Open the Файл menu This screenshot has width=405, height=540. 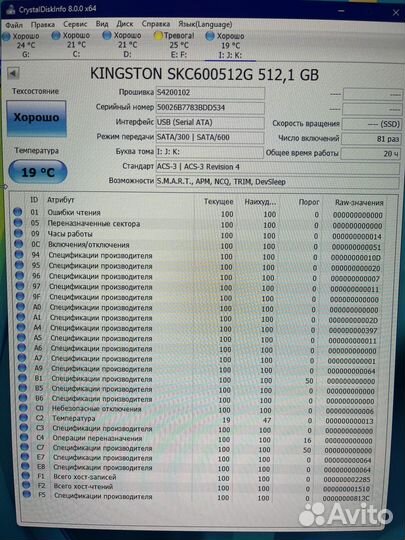click(x=14, y=25)
